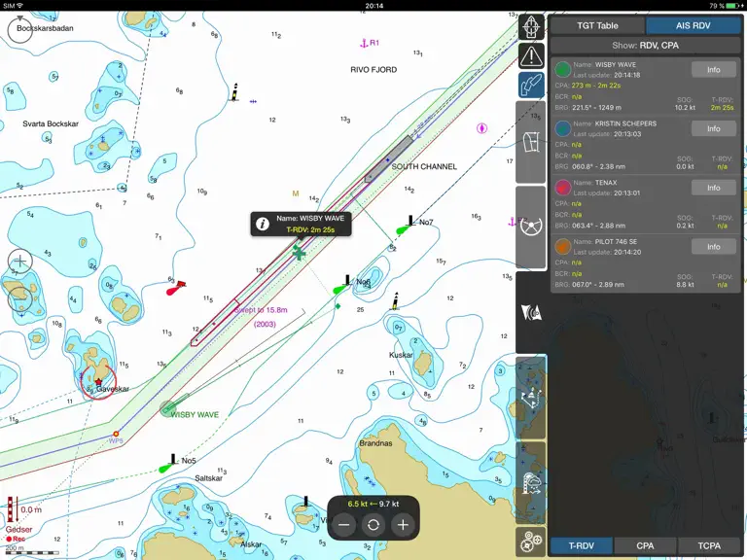Open the ship outline panel tab
Image resolution: width=747 pixels, height=560 pixels.
pyautogui.click(x=531, y=142)
